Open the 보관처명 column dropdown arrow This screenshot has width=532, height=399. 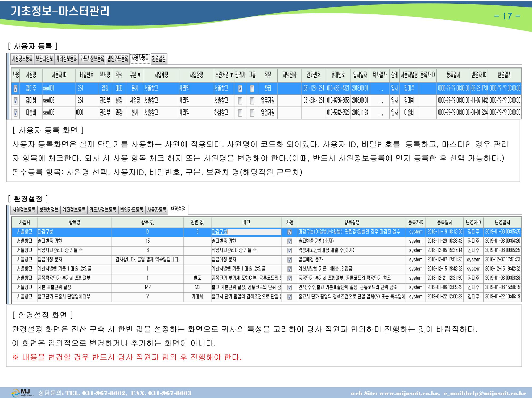[x=231, y=75]
